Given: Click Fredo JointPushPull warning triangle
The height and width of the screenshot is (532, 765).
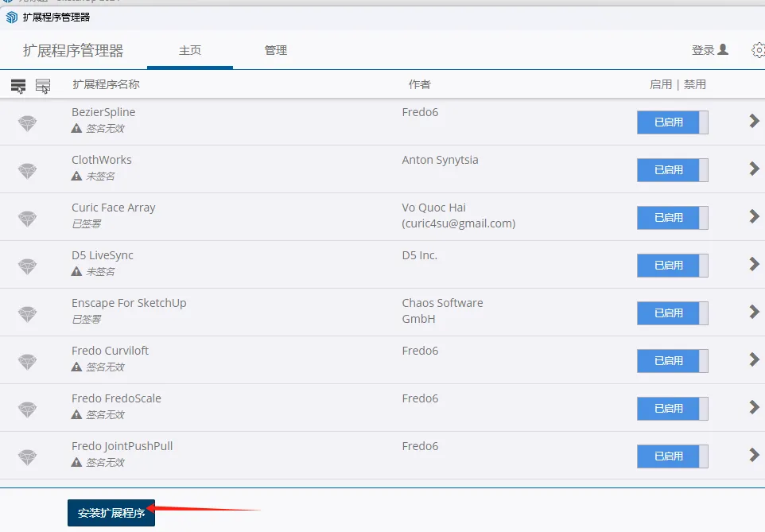Looking at the screenshot, I should 76,462.
